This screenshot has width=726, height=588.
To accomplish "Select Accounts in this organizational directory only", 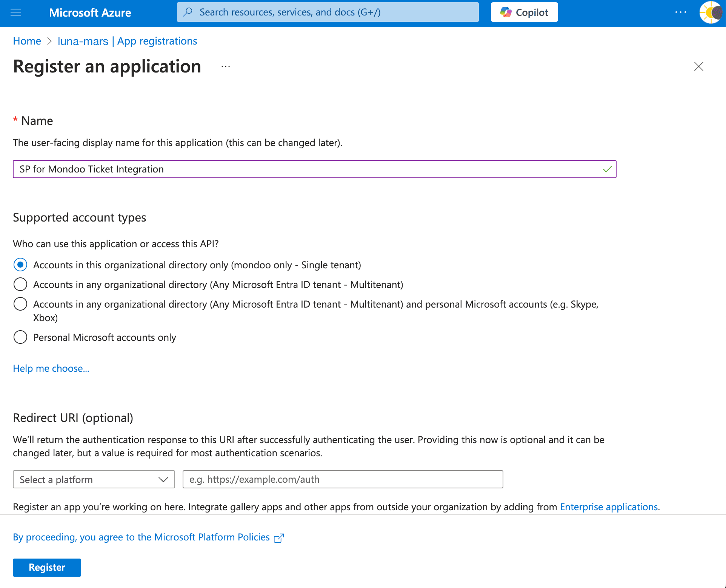I will pos(20,265).
